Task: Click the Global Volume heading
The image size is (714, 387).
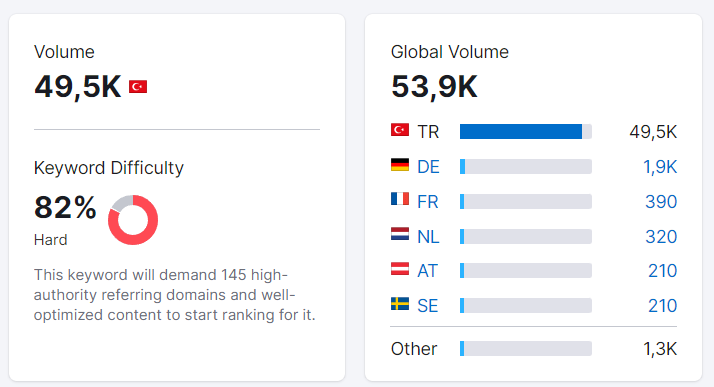Action: [x=449, y=52]
